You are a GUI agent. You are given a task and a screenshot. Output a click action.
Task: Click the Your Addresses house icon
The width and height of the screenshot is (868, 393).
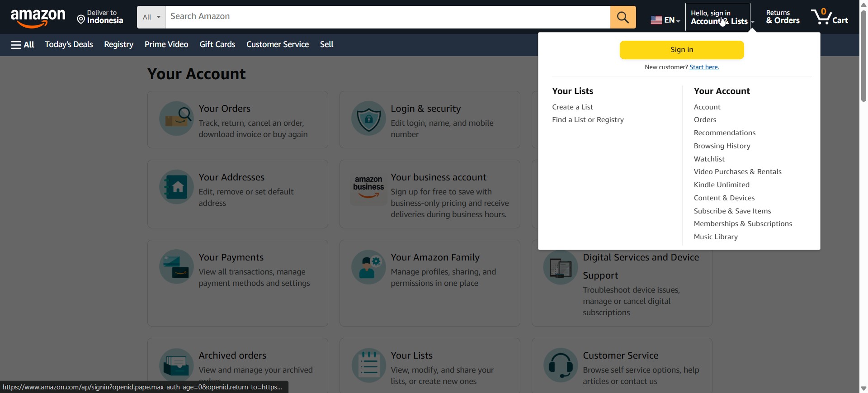[x=176, y=187]
